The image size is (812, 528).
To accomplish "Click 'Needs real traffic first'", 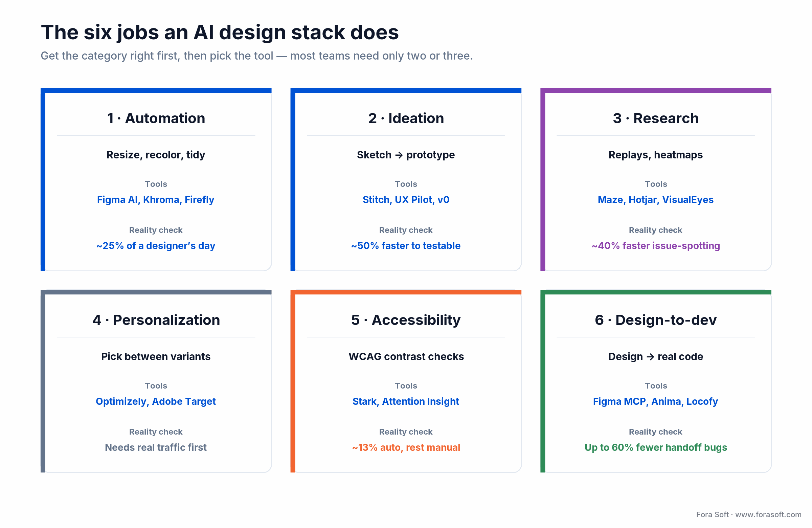I will coord(156,447).
